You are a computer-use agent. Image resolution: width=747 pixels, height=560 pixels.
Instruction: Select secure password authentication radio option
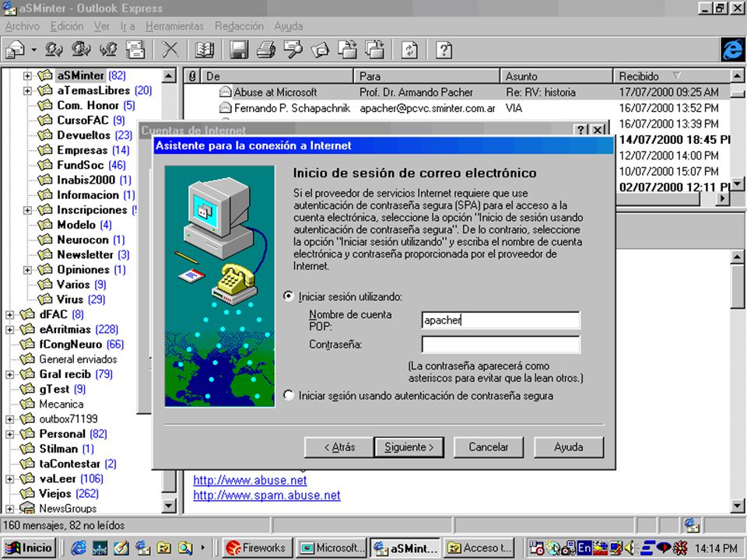pos(288,395)
